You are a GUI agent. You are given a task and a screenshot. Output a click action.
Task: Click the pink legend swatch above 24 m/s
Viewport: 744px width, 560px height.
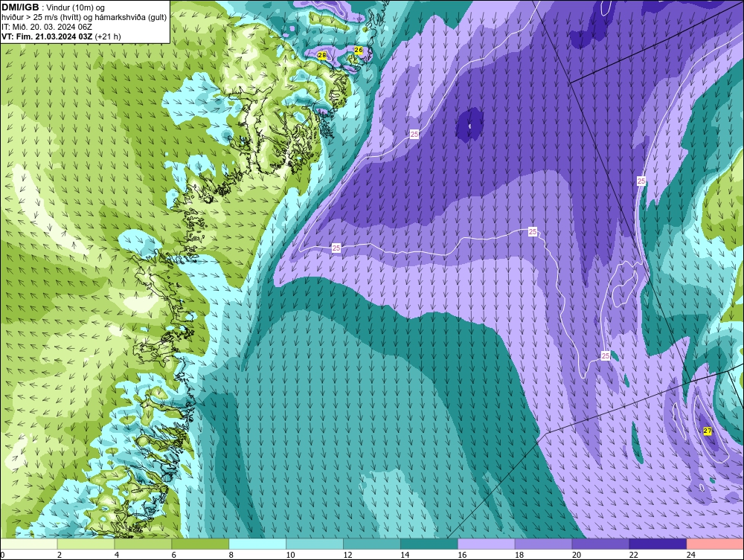[x=715, y=544]
